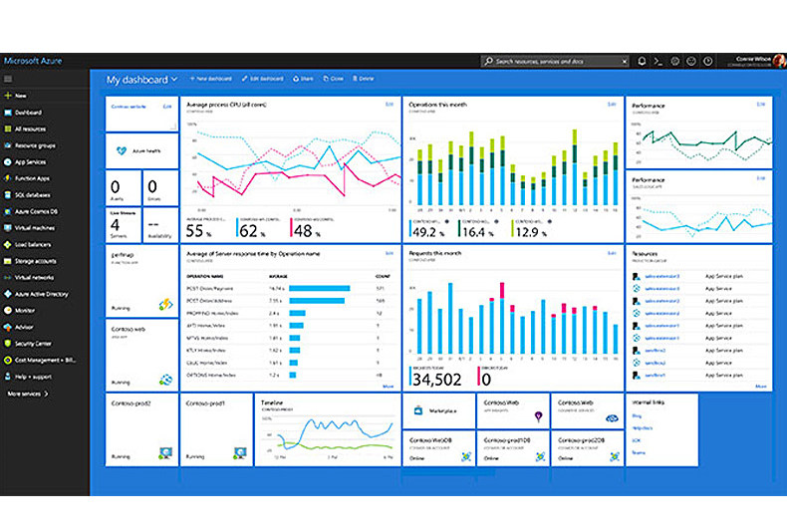Click the green plus New icon
This screenshot has height=532, width=787.
[x=8, y=96]
